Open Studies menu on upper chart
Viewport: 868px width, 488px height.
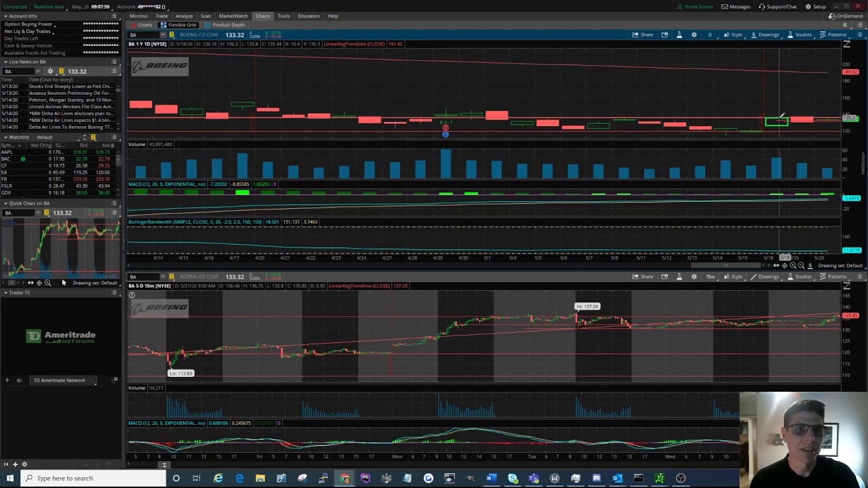[x=800, y=35]
